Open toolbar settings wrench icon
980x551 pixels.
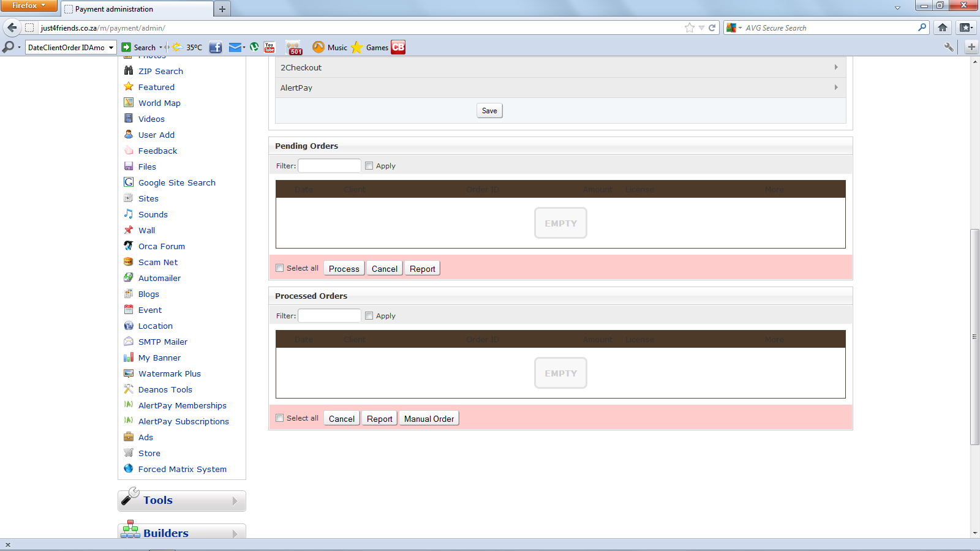(x=949, y=47)
